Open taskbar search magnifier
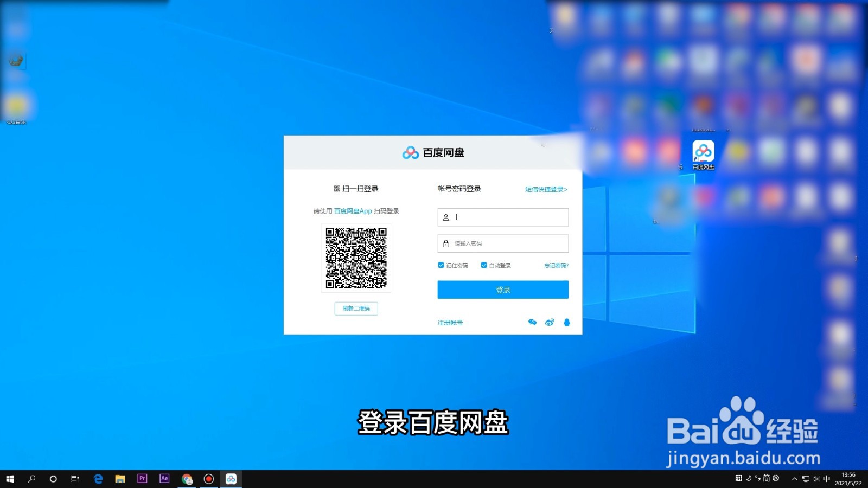Image resolution: width=868 pixels, height=488 pixels. tap(31, 479)
